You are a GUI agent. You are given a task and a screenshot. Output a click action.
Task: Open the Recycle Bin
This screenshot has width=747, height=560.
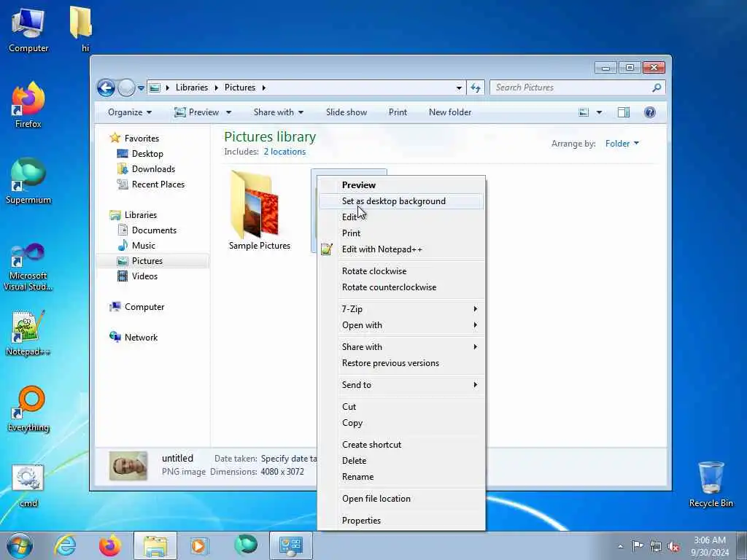tap(711, 484)
